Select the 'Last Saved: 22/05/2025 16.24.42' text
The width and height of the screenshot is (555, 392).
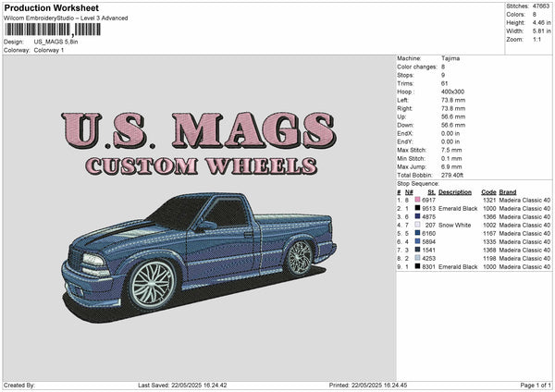coord(182,385)
